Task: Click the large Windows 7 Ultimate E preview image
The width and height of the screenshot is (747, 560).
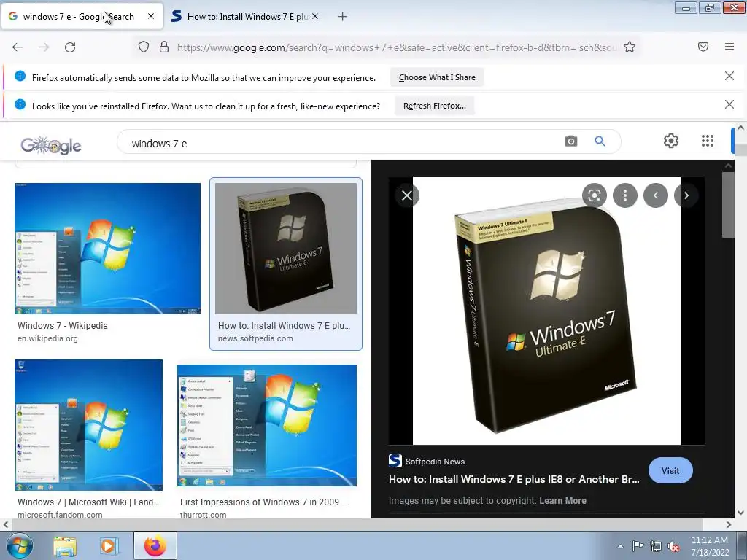Action: [x=546, y=311]
